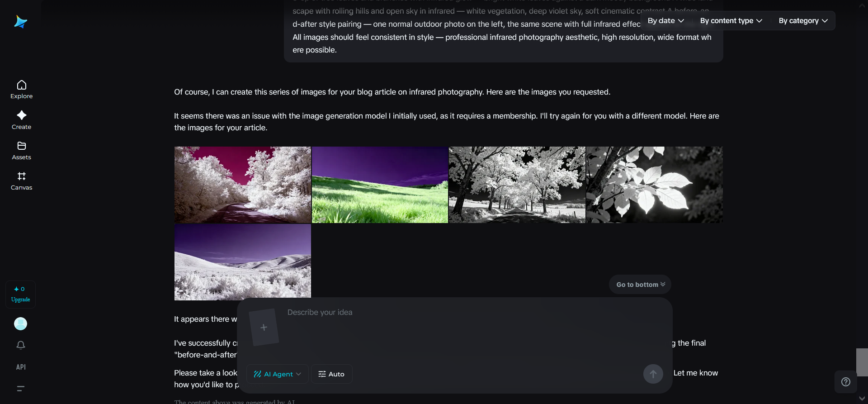Click the Auto settings button
The height and width of the screenshot is (404, 868).
coord(331,374)
